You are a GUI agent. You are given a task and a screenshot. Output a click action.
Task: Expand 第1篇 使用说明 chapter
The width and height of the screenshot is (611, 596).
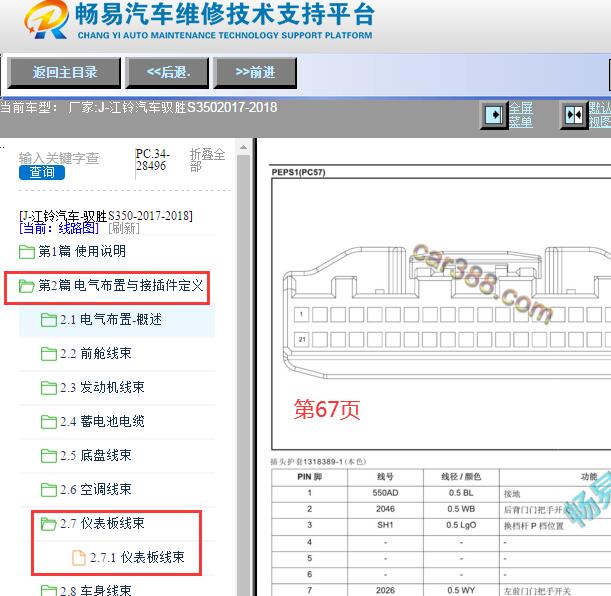[82, 252]
